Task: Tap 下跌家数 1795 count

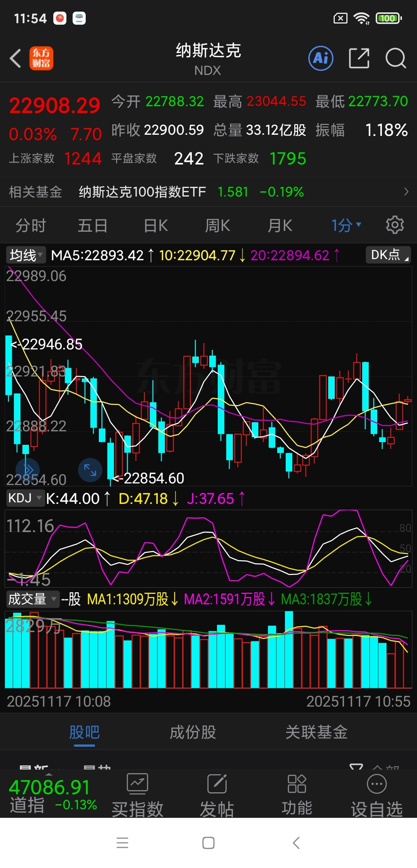Action: [260, 158]
